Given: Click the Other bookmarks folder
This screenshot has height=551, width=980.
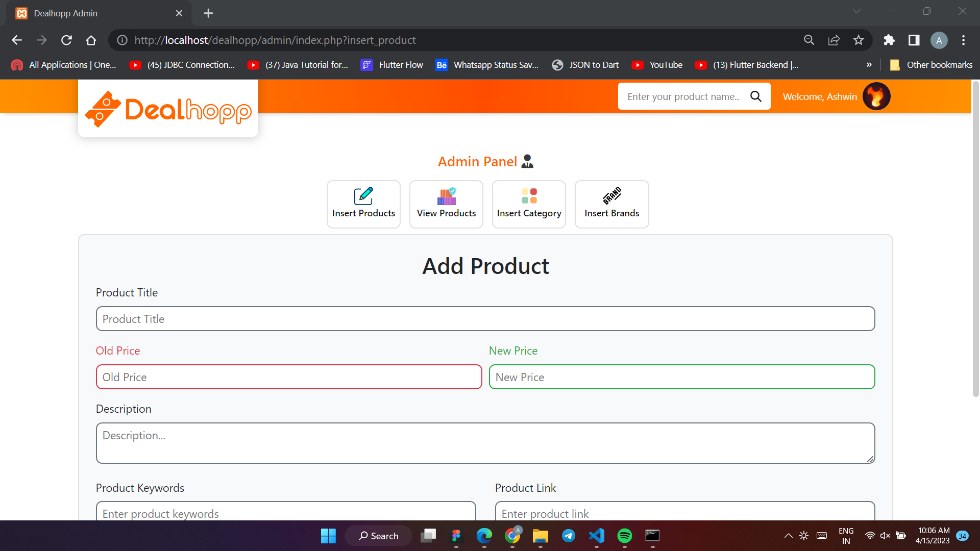Looking at the screenshot, I should coord(931,65).
